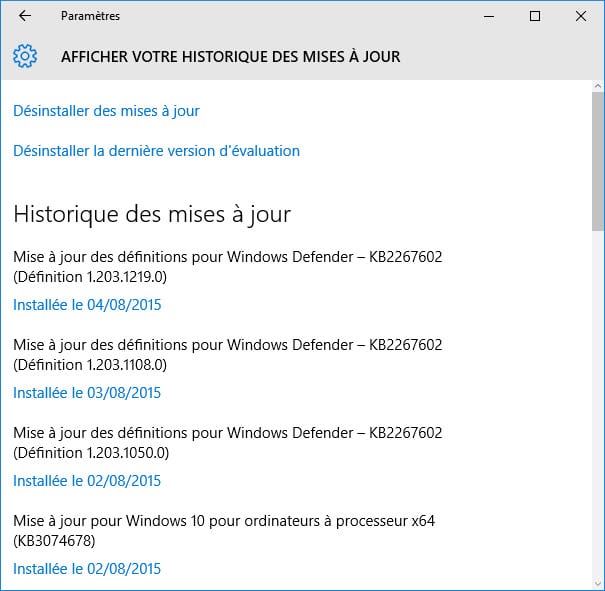Click the back arrow in title bar

pyautogui.click(x=25, y=16)
